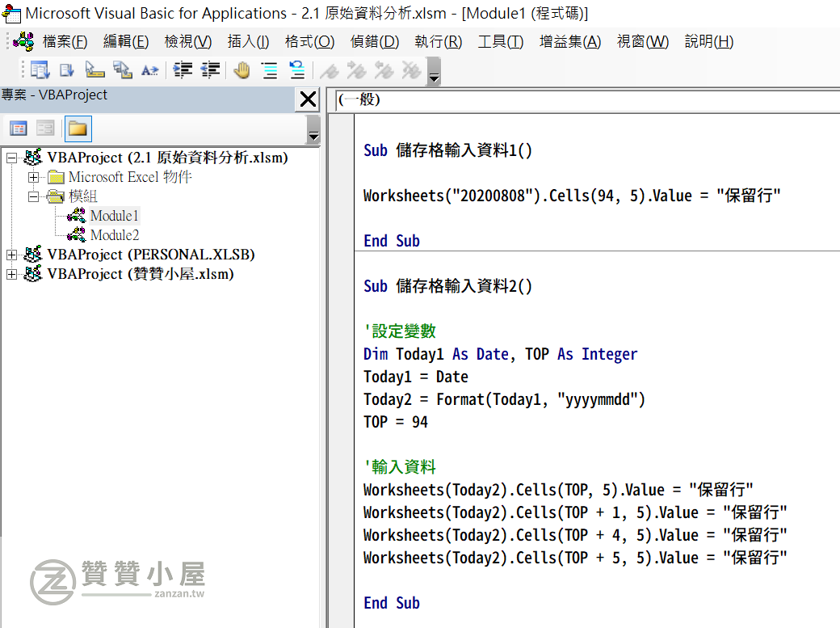The width and height of the screenshot is (840, 628).
Task: Click the List Constants toolbar icon
Action: (x=67, y=70)
